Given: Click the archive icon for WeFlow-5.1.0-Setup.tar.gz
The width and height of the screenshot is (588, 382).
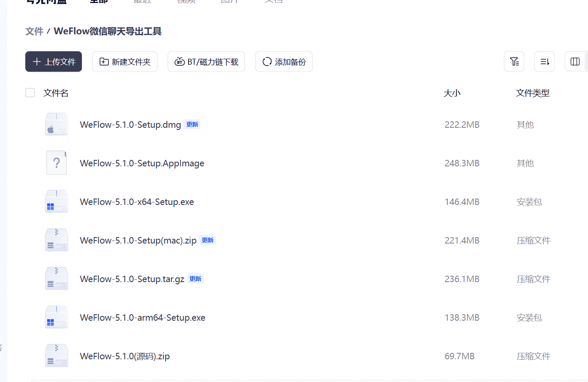Looking at the screenshot, I should (x=57, y=279).
